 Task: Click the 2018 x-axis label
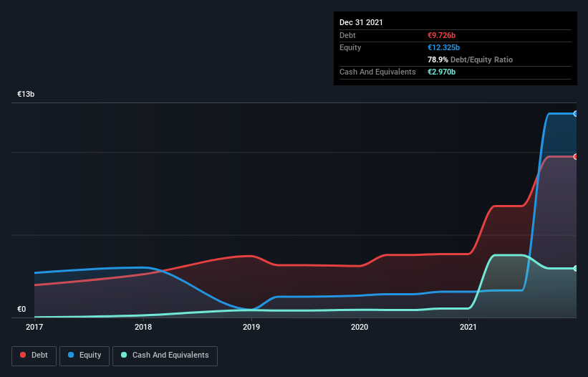coord(143,327)
